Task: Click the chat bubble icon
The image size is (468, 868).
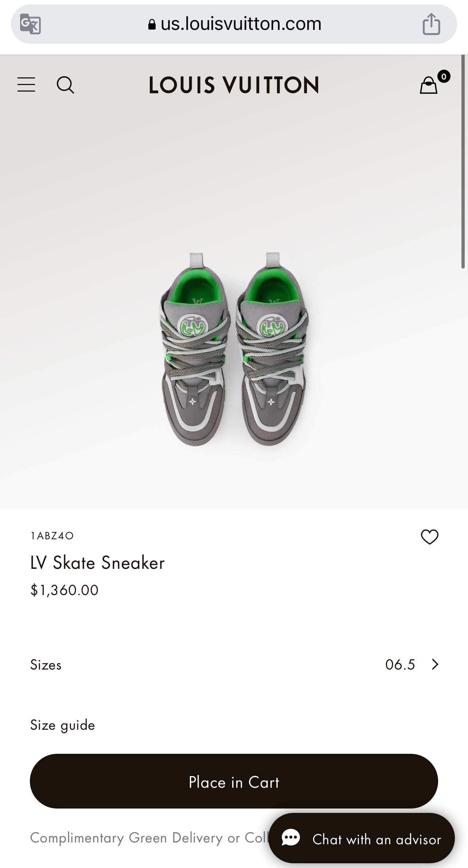Action: tap(291, 838)
